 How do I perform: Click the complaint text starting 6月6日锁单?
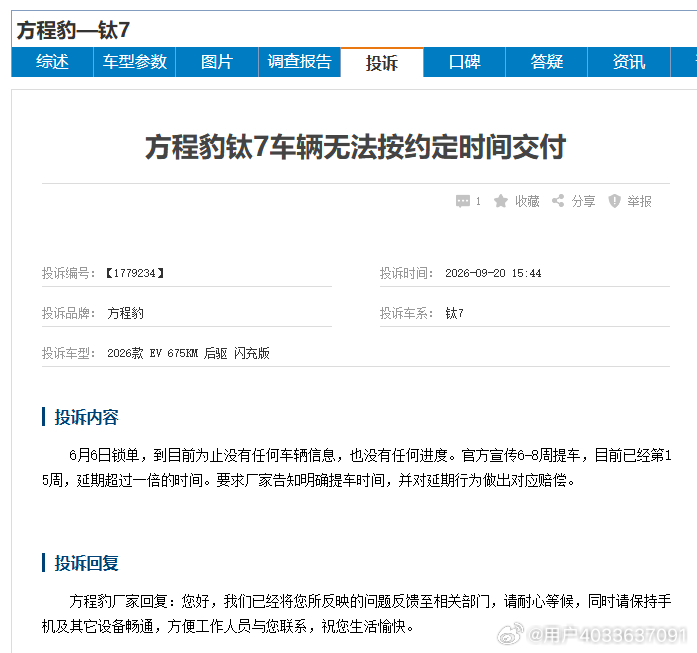click(x=356, y=468)
